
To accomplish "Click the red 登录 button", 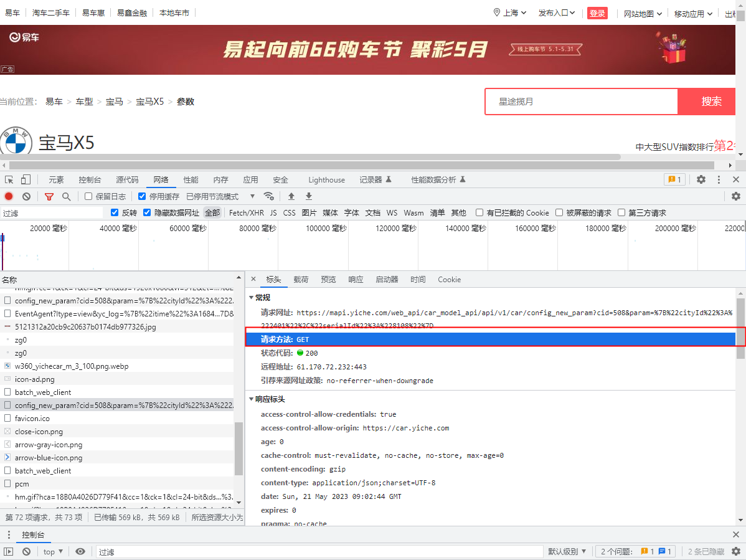I will pyautogui.click(x=597, y=13).
